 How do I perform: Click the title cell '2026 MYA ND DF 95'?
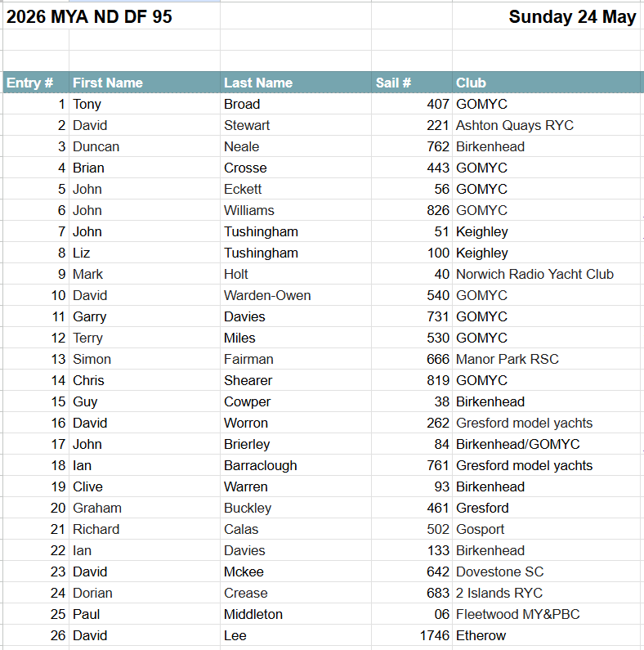[x=90, y=16]
